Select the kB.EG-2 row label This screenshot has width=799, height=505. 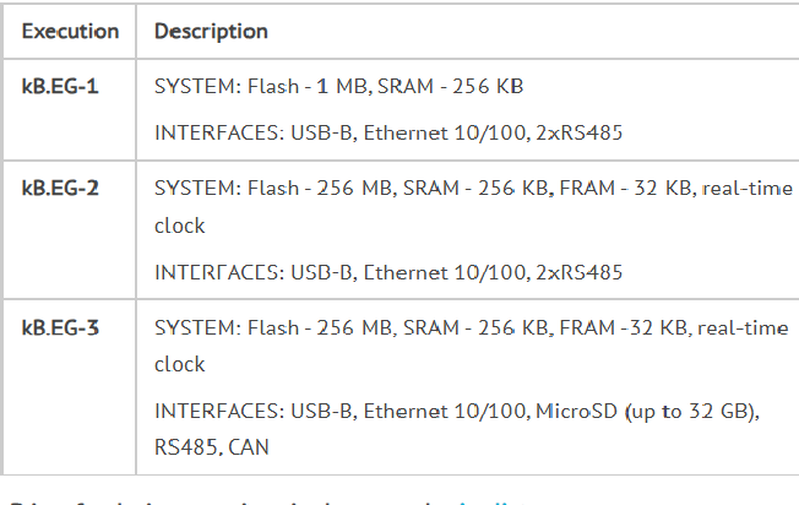[x=60, y=188]
